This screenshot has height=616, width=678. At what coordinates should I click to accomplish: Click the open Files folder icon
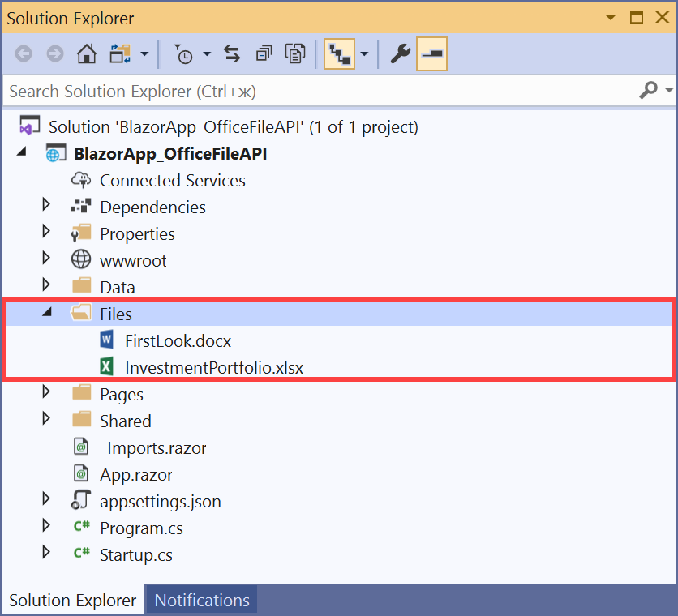(x=81, y=312)
